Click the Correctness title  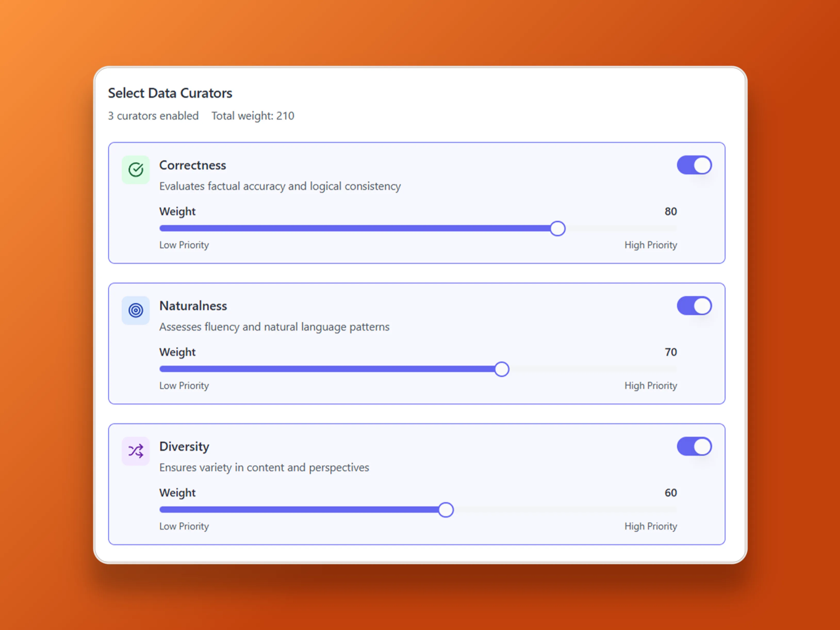click(193, 165)
